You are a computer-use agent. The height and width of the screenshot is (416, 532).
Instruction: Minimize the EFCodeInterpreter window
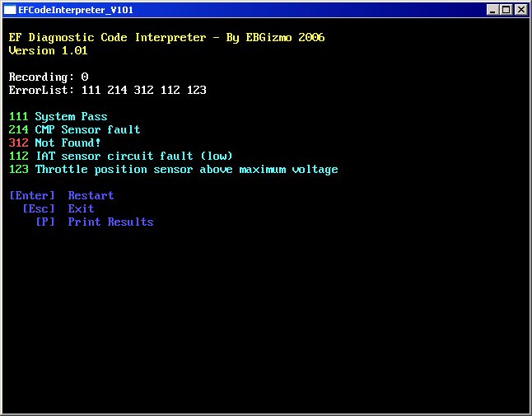point(492,10)
